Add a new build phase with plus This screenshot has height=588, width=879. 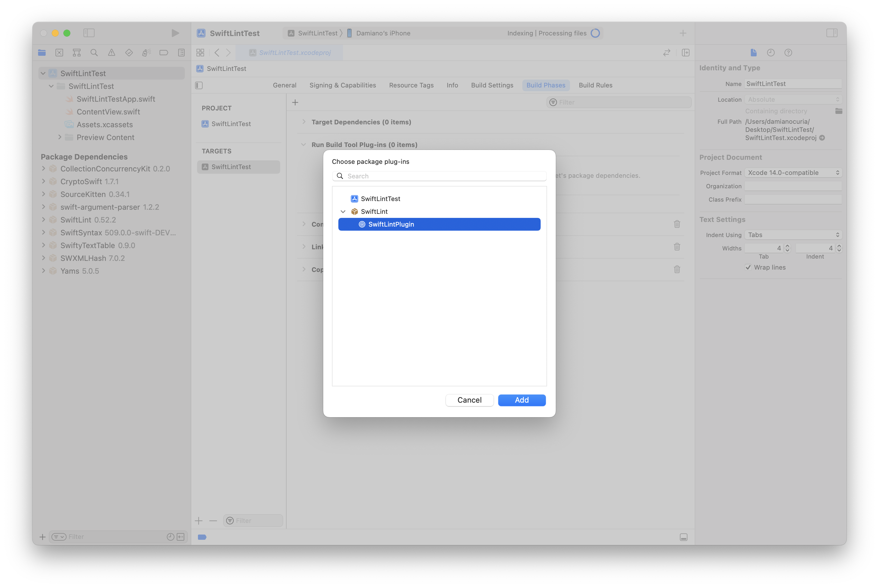click(x=295, y=102)
